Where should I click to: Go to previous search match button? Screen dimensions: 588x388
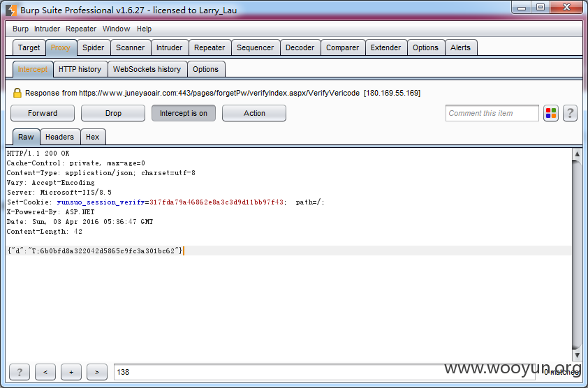click(x=45, y=372)
